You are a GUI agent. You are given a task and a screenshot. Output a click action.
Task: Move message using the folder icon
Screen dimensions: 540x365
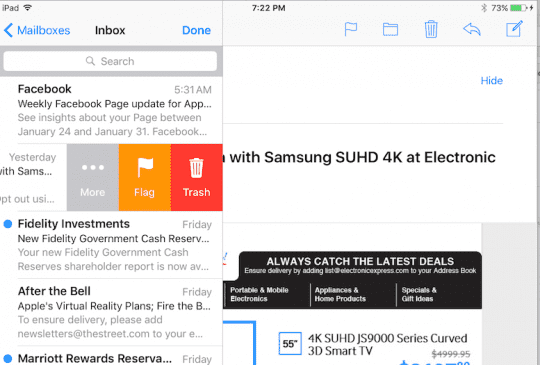(390, 30)
